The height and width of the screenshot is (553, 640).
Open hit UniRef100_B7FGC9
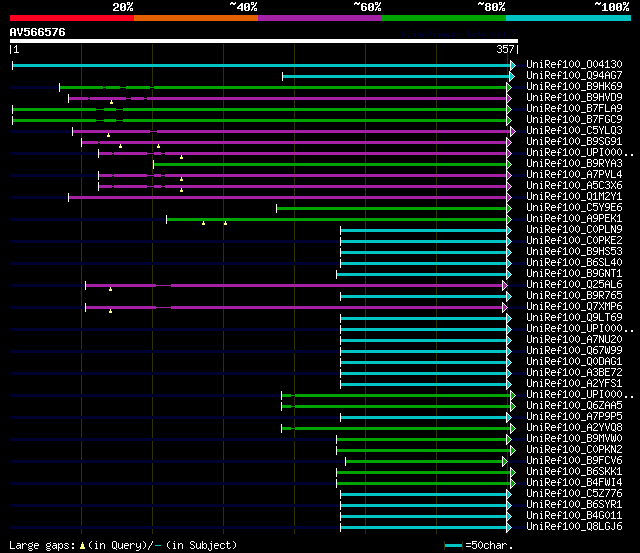click(x=574, y=119)
